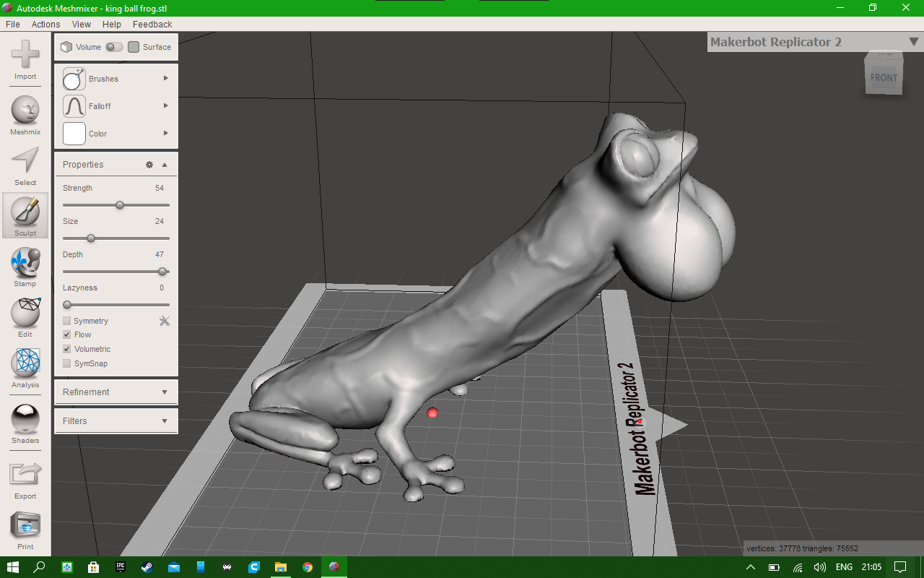Open the Stamp tool

point(25,266)
